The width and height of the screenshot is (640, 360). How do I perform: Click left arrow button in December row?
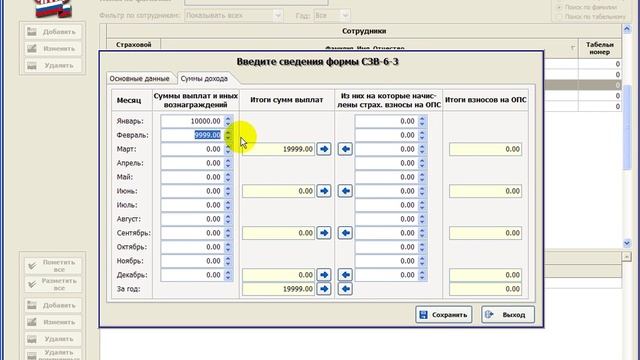pyautogui.click(x=345, y=275)
